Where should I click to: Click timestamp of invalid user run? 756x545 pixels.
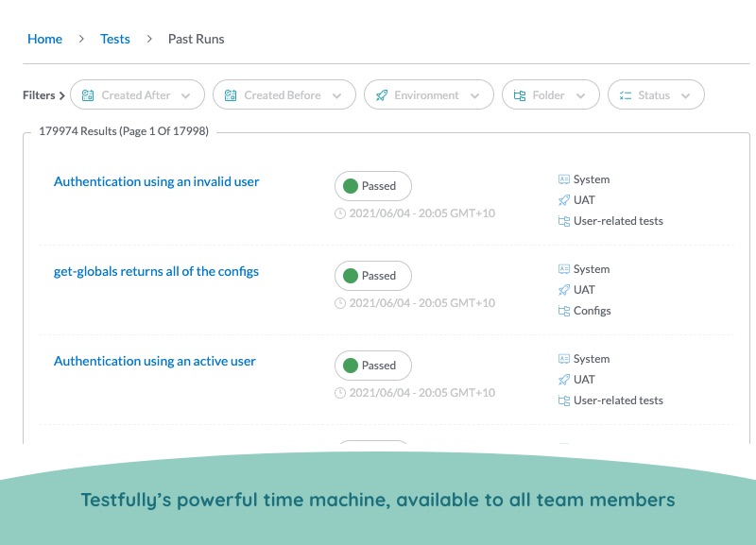pos(422,213)
